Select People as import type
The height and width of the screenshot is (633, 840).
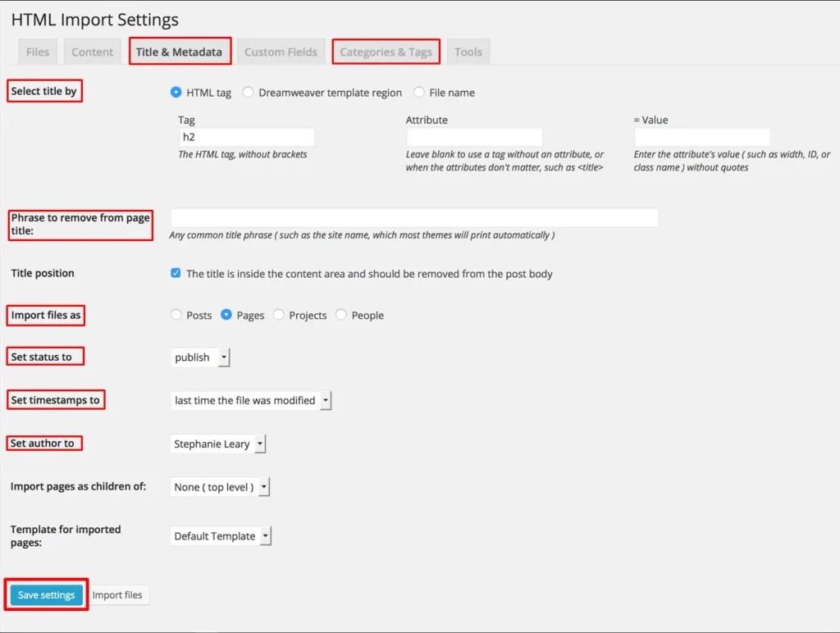click(x=341, y=315)
